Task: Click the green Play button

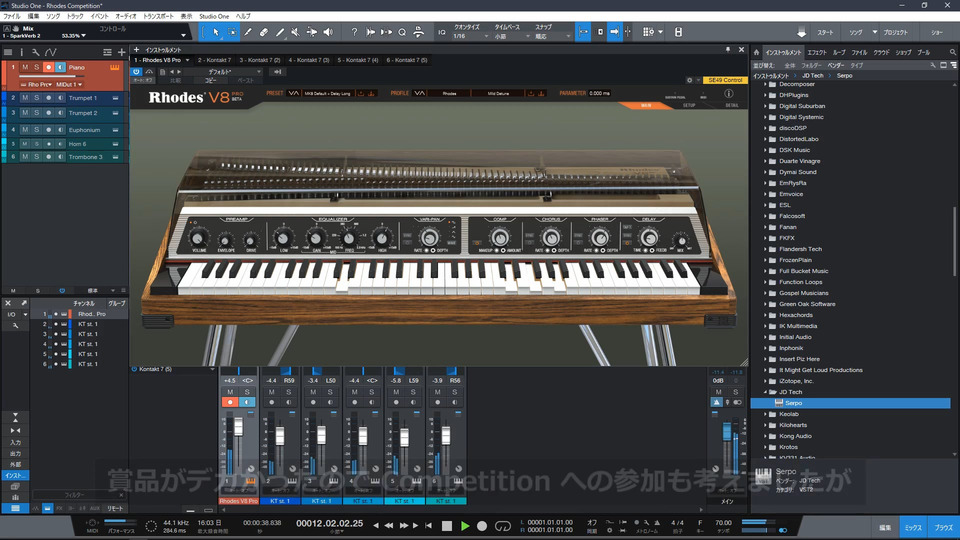Action: pyautogui.click(x=465, y=525)
